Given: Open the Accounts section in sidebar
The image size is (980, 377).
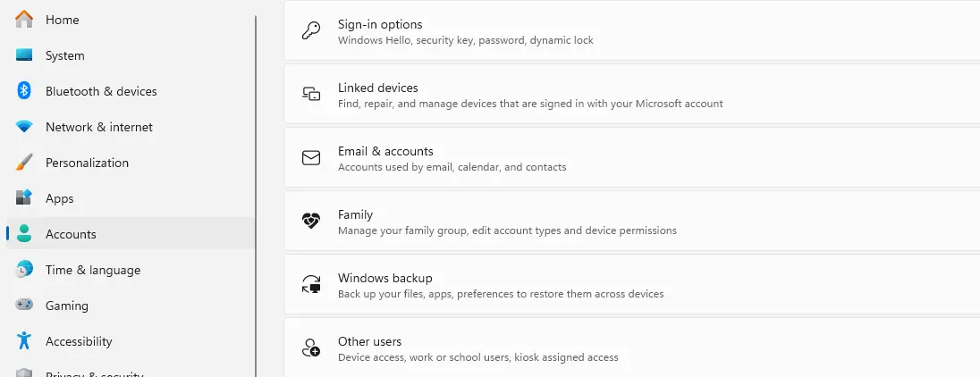Looking at the screenshot, I should coord(71,234).
